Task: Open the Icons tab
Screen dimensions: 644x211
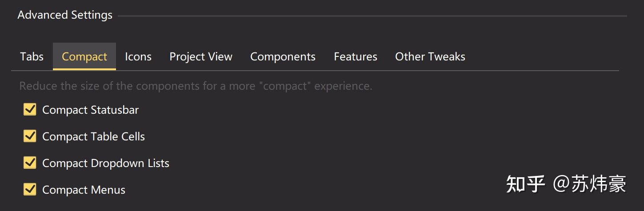Action: tap(138, 57)
